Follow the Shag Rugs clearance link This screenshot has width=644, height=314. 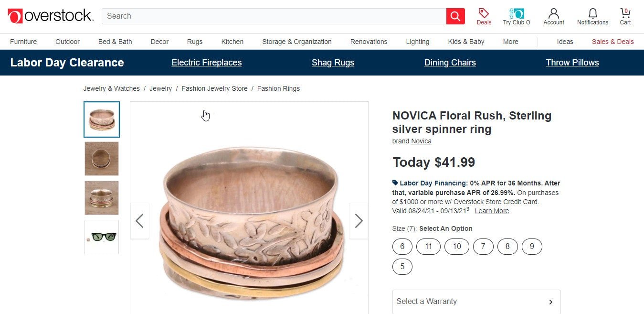click(x=333, y=63)
